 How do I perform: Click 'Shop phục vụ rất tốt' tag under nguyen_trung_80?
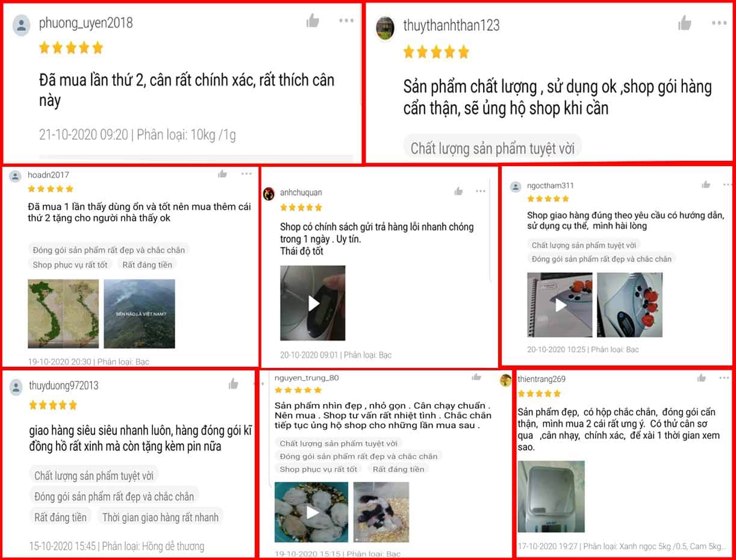[318, 469]
